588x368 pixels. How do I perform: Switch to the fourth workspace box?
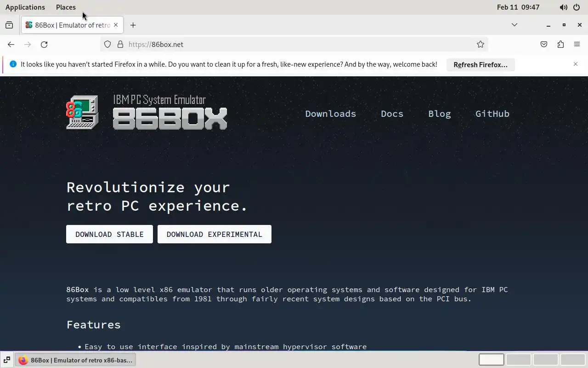(x=573, y=360)
